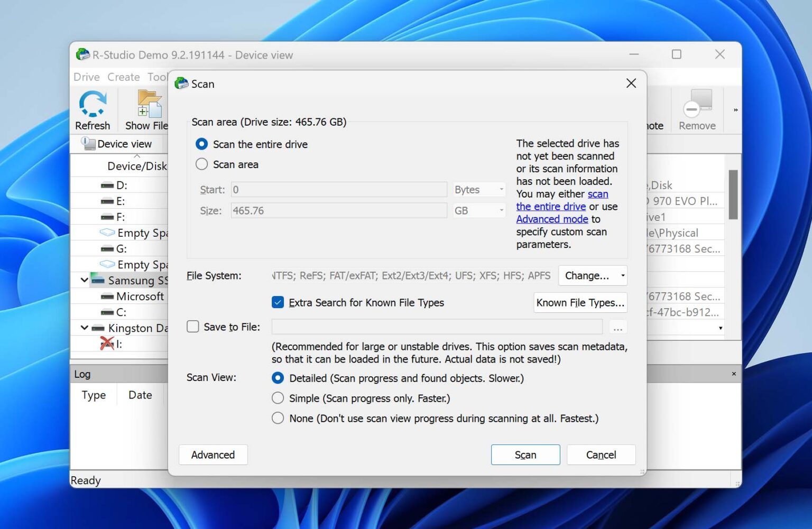The image size is (812, 529).
Task: Click the toolbar overflow chevron icon
Action: pyautogui.click(x=735, y=109)
